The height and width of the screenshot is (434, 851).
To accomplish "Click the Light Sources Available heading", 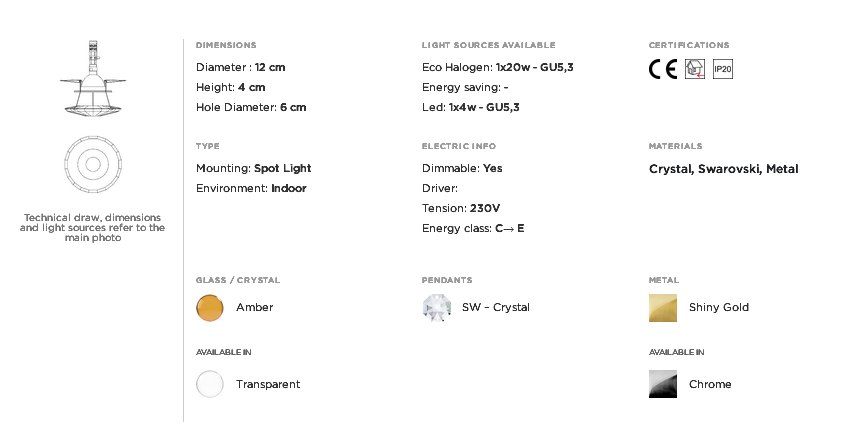I will [488, 45].
